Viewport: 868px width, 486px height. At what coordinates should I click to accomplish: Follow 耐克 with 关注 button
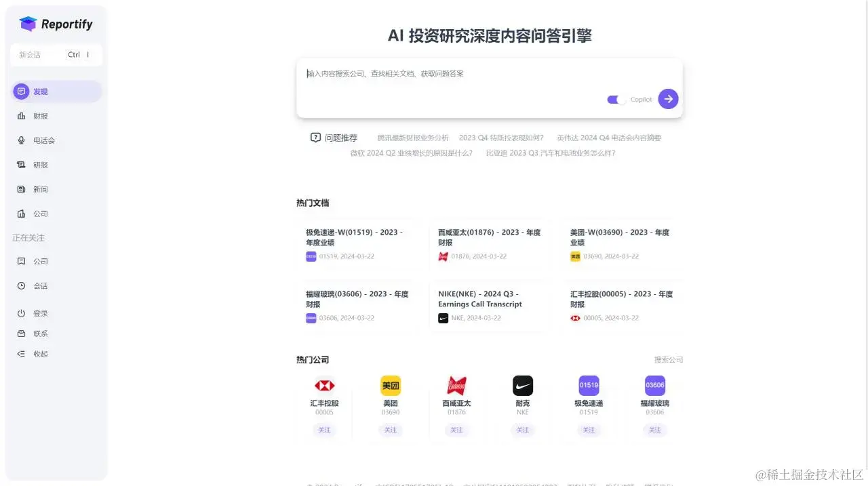coord(523,430)
